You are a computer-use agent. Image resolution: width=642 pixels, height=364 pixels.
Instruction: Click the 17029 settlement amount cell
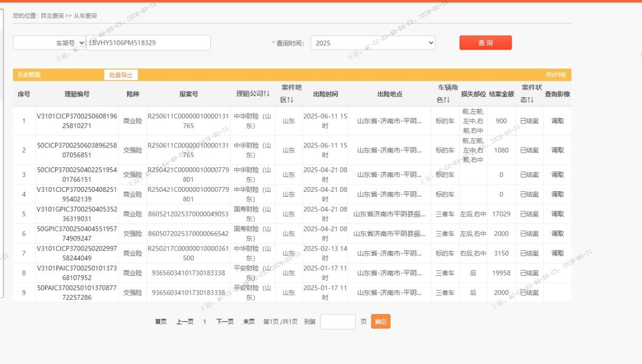(501, 214)
